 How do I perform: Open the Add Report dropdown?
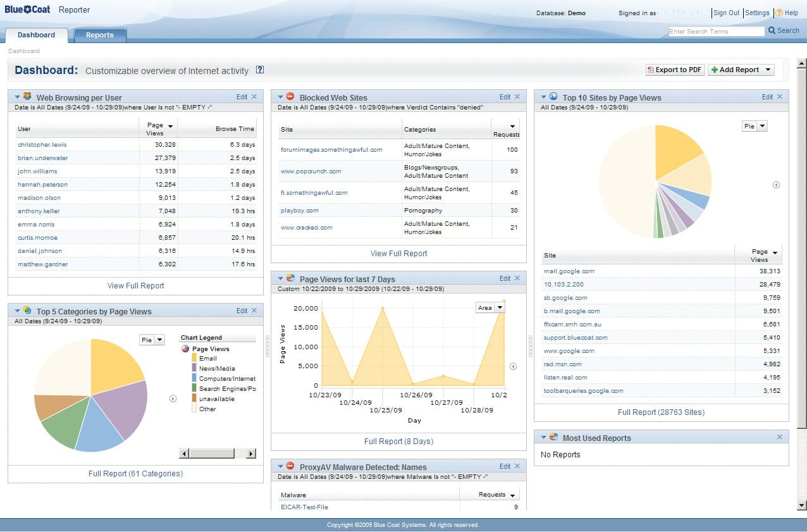point(768,70)
